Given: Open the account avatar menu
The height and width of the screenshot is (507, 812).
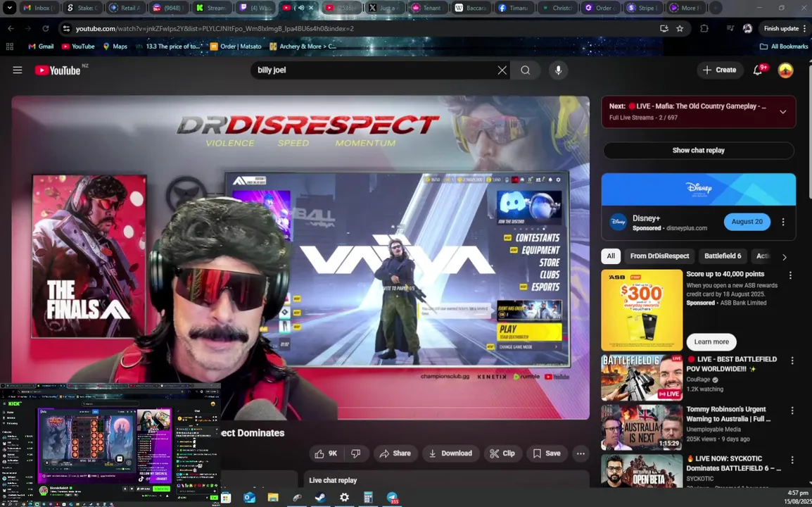Looking at the screenshot, I should click(785, 70).
